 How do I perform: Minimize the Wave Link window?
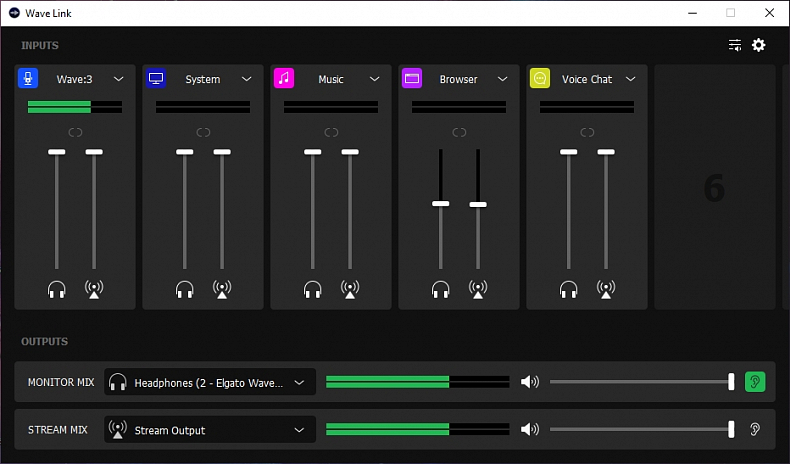[692, 13]
